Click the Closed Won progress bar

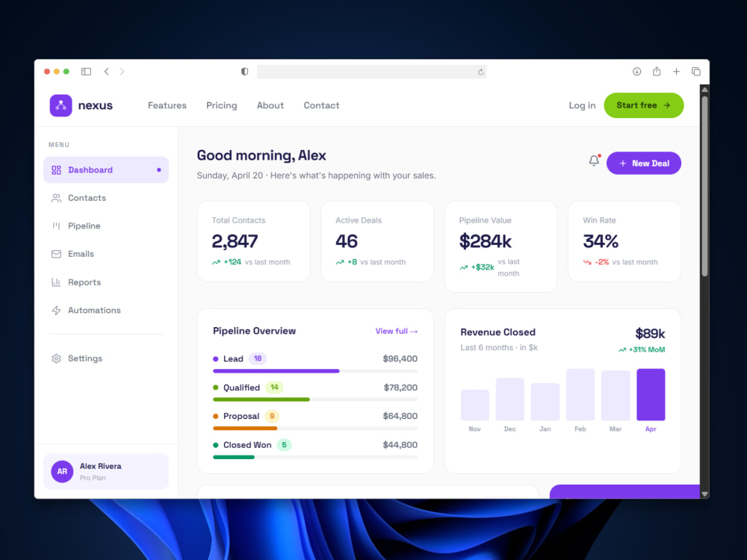click(315, 457)
